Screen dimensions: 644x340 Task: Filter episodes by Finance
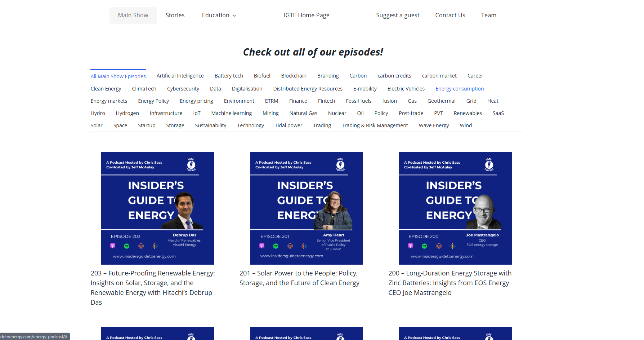(298, 101)
